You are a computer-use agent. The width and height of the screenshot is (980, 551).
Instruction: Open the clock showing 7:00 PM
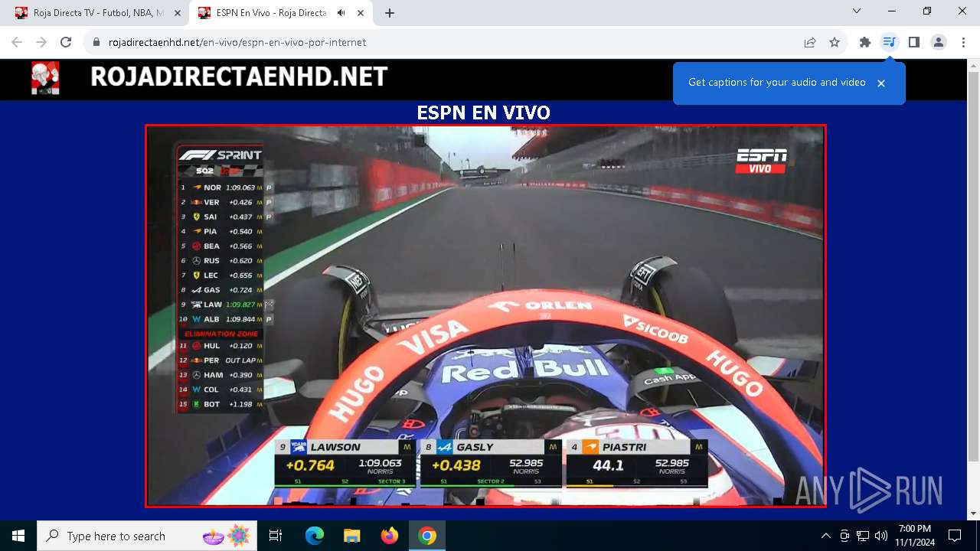[x=915, y=536]
